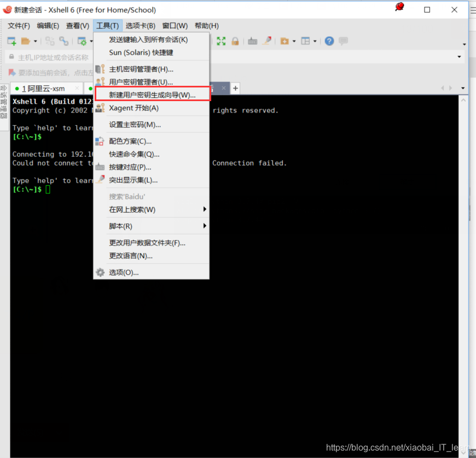Click the Reconnect link toolbar icon

(x=64, y=41)
